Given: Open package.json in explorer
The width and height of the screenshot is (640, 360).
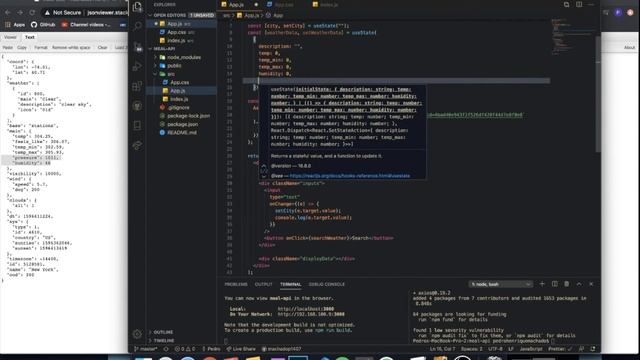Looking at the screenshot, I should click(x=181, y=124).
